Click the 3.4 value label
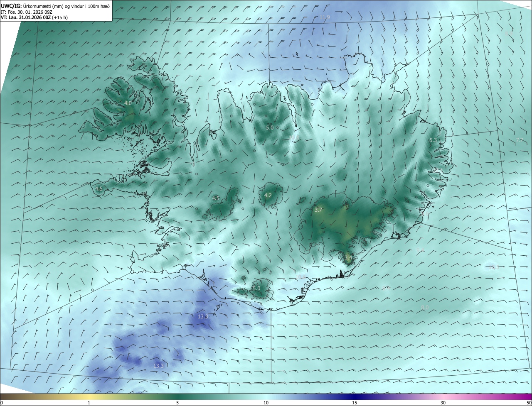The width and height of the screenshot is (532, 406). (348, 258)
